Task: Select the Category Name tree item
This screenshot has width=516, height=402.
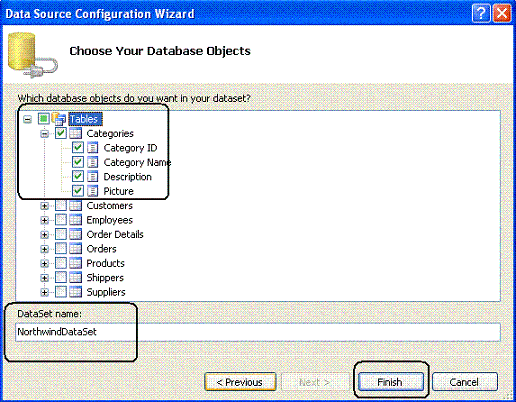Action: 137,162
